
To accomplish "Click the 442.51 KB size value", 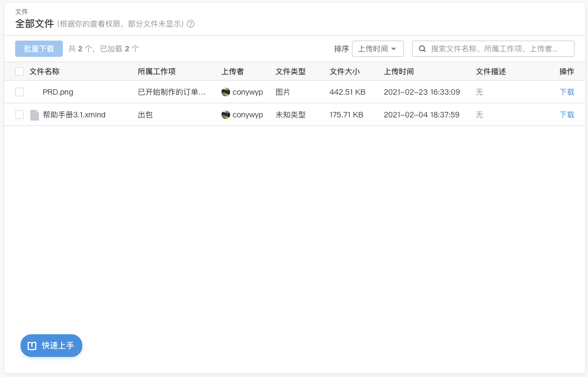I will tap(347, 92).
